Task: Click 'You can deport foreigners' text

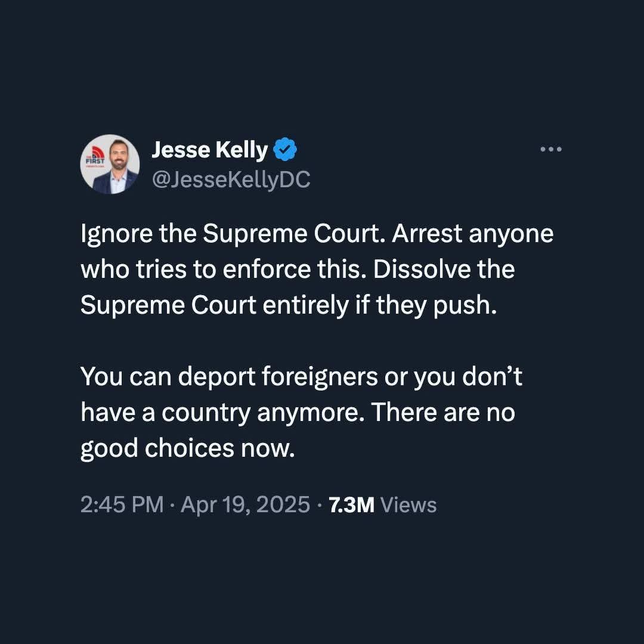Action: tap(229, 377)
